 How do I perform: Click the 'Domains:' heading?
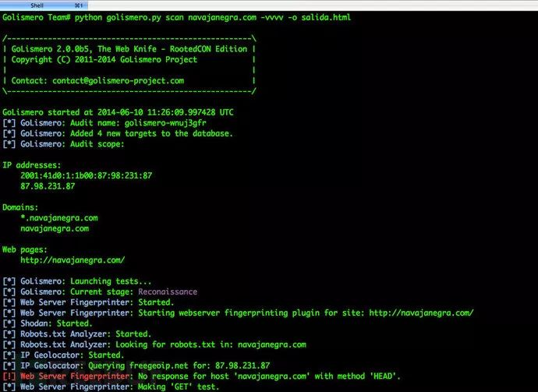[20, 207]
